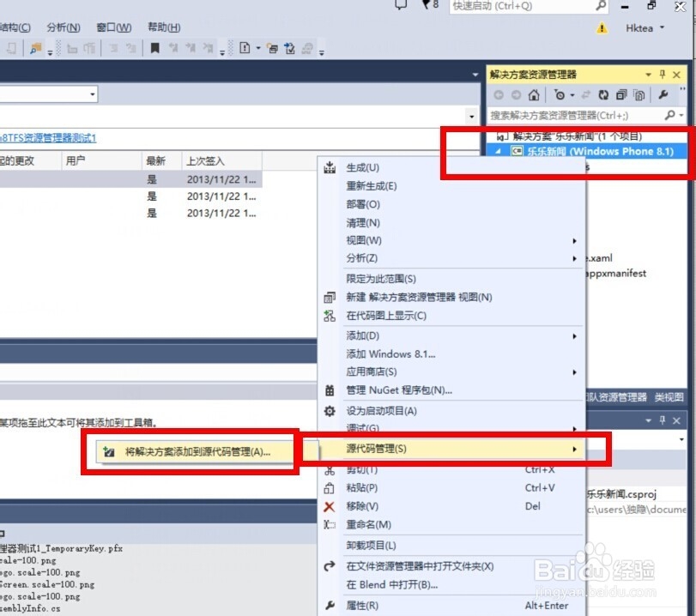Image resolution: width=696 pixels, height=616 pixels.
Task: Expand the 视图(W) submenu arrow
Action: click(574, 241)
